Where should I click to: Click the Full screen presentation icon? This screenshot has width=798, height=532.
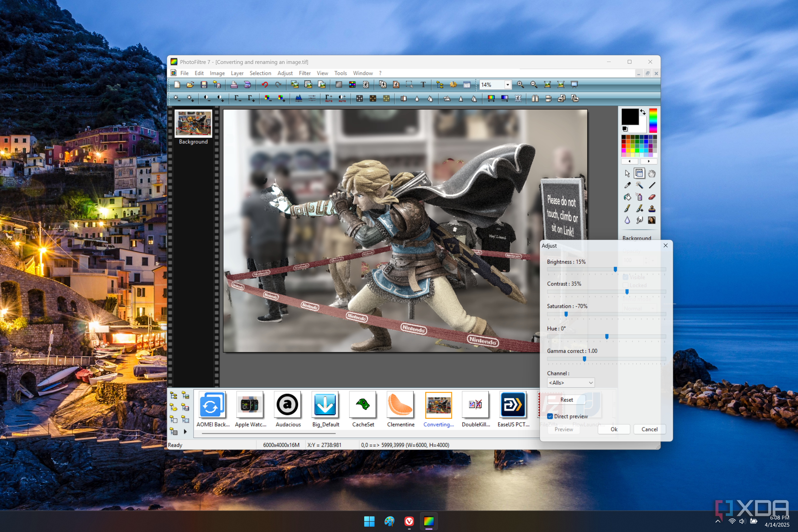pos(574,84)
